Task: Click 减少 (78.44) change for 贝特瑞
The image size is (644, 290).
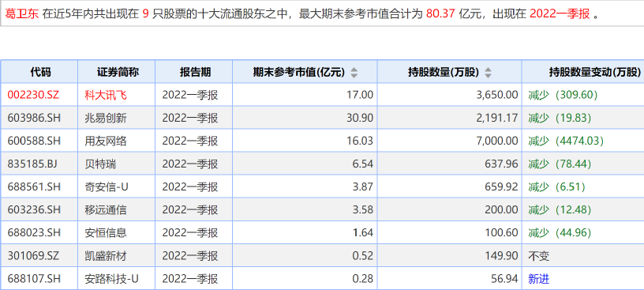Action: [560, 164]
